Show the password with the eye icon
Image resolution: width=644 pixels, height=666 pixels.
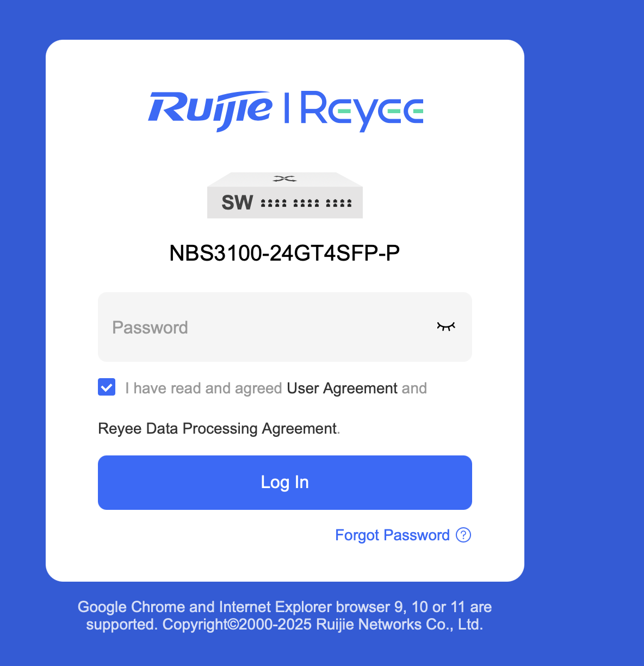(445, 326)
